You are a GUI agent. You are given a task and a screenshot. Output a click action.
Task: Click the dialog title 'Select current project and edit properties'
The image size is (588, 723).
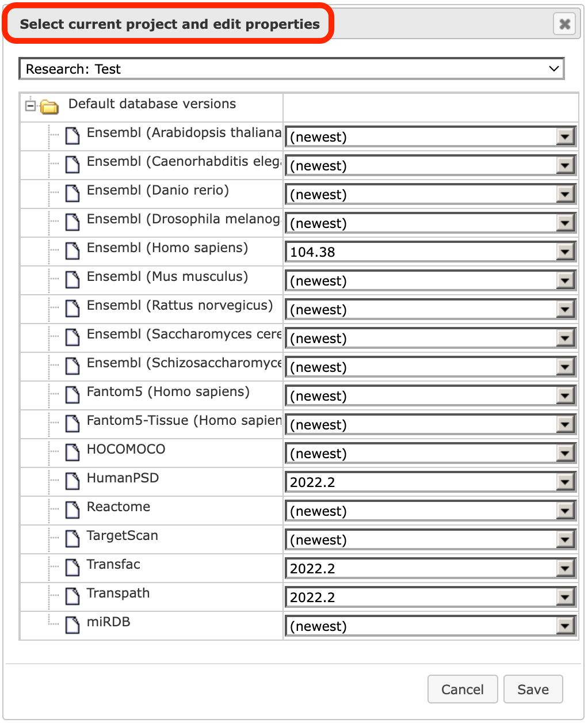[x=170, y=24]
